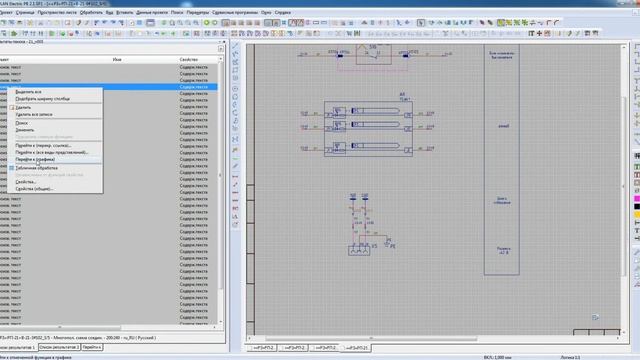Click the magenta color square on right toolbar
The image size is (640, 360).
pyautogui.click(x=637, y=199)
